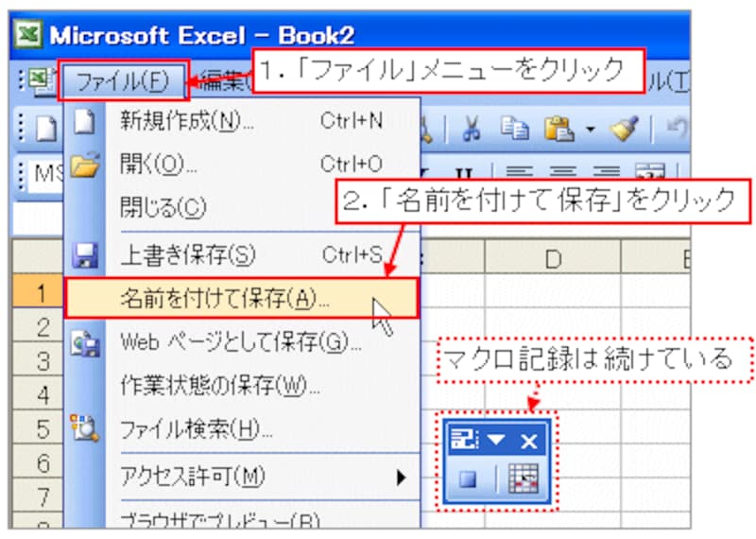756x539 pixels.
Task: Select row 3 header
Action: [x=38, y=359]
